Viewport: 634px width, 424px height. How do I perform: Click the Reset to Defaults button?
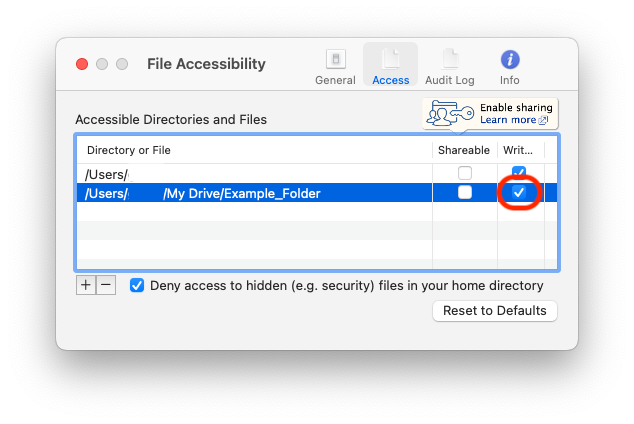[494, 311]
